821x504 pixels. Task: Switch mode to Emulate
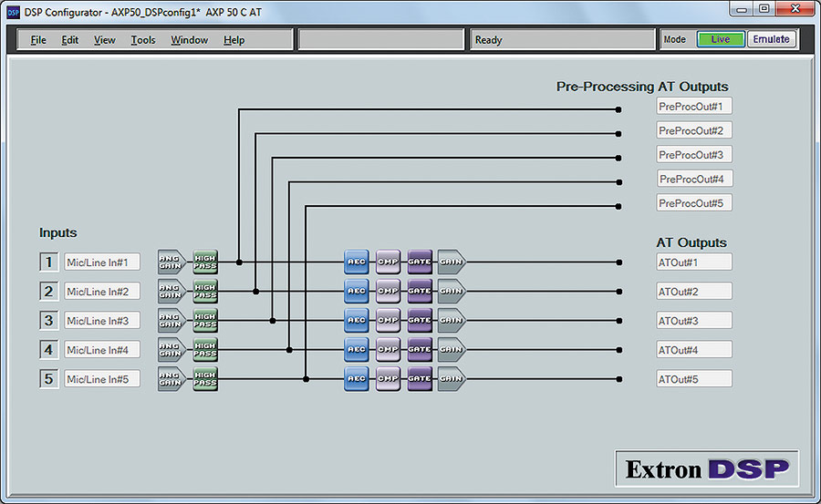click(x=771, y=39)
